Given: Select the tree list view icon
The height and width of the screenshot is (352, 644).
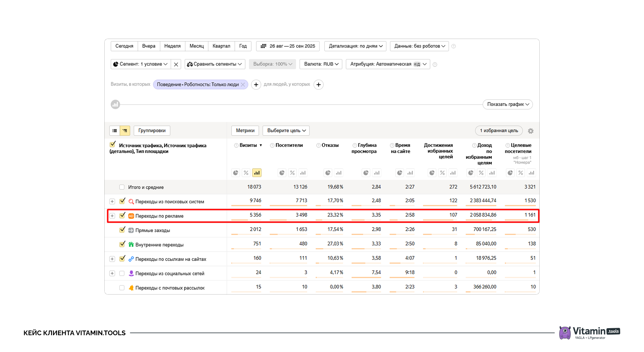Looking at the screenshot, I should [x=125, y=131].
